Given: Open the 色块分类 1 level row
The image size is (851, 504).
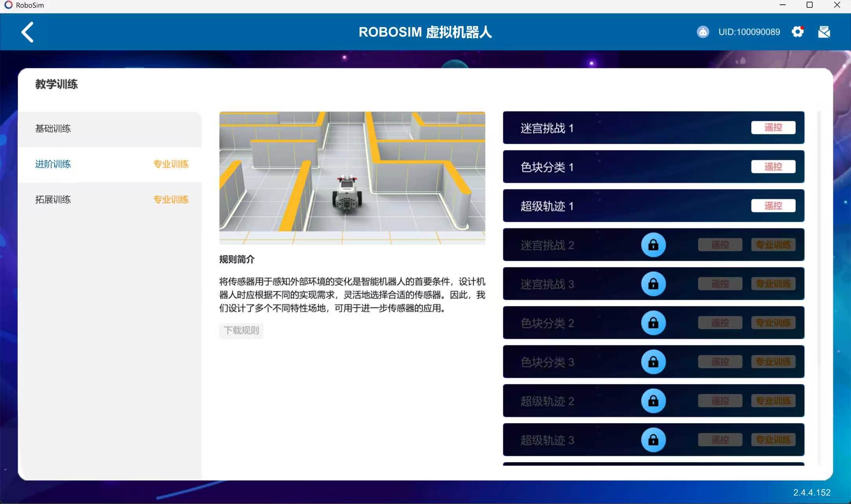Looking at the screenshot, I should (653, 167).
